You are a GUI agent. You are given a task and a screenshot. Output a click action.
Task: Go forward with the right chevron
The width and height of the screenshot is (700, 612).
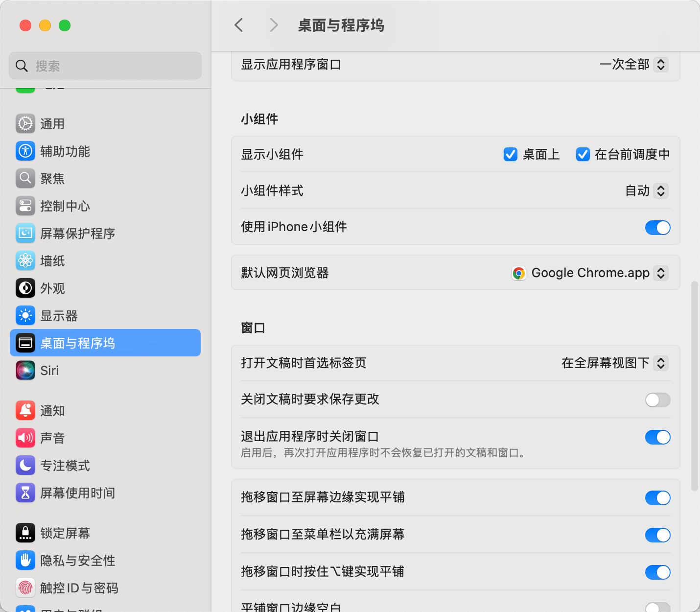tap(274, 25)
